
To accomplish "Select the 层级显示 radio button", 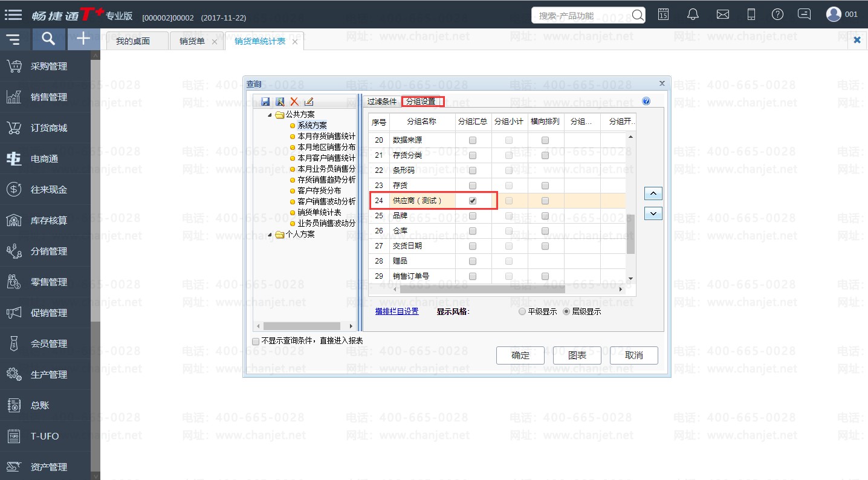I will tap(566, 312).
